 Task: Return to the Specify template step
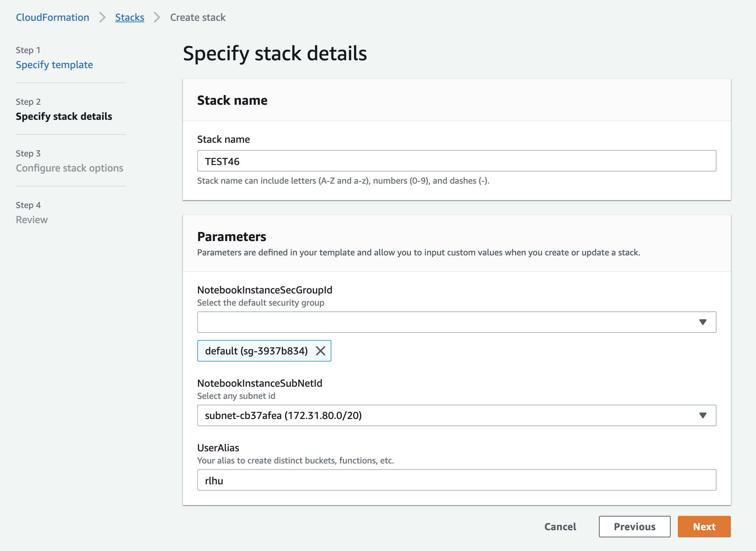(54, 65)
